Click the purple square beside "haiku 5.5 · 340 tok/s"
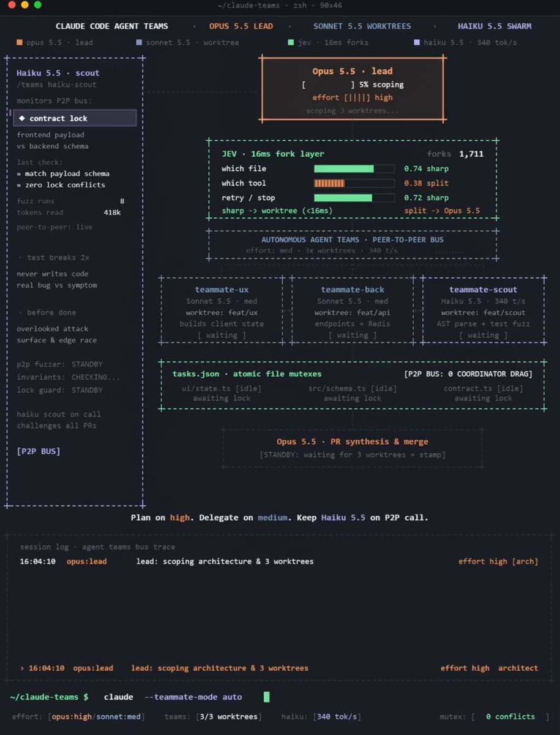The image size is (560, 735). click(417, 43)
